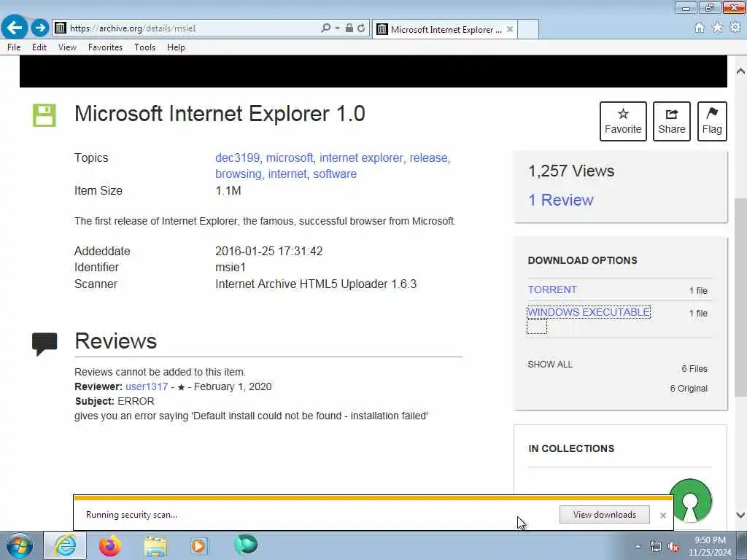Open the browser Tools gear icon
The height and width of the screenshot is (560, 747).
[735, 28]
